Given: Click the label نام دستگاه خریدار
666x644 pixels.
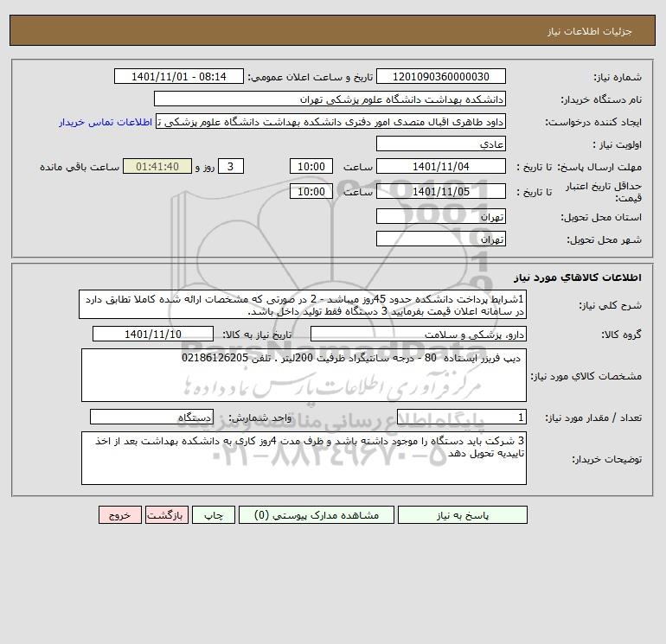Looking at the screenshot, I should (601, 99).
